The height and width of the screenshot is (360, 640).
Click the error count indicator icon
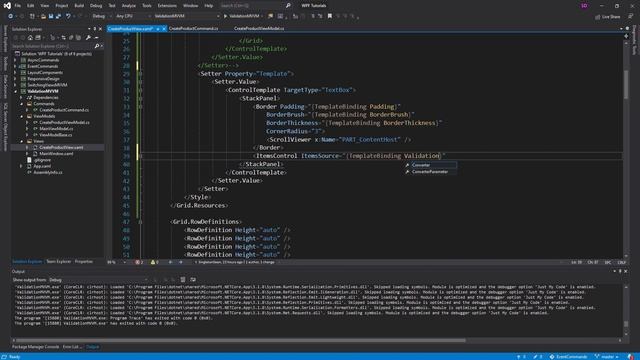click(139, 262)
